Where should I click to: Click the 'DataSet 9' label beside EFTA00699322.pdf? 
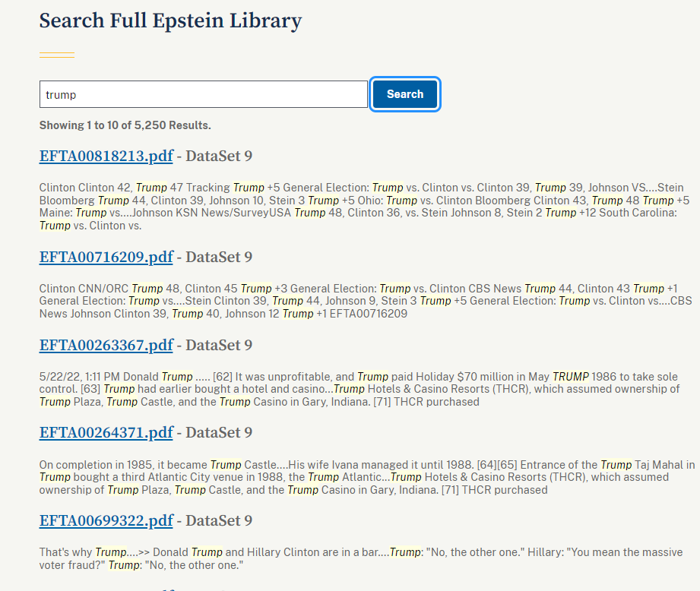pos(219,521)
